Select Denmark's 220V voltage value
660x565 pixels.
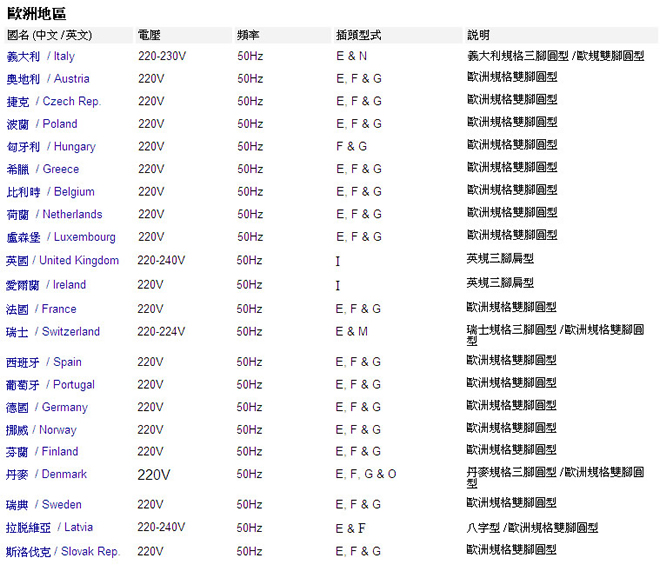[154, 475]
